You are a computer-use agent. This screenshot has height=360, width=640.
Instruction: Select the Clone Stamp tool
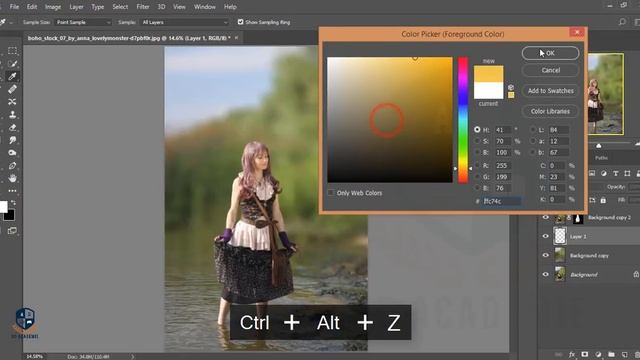tap(12, 115)
